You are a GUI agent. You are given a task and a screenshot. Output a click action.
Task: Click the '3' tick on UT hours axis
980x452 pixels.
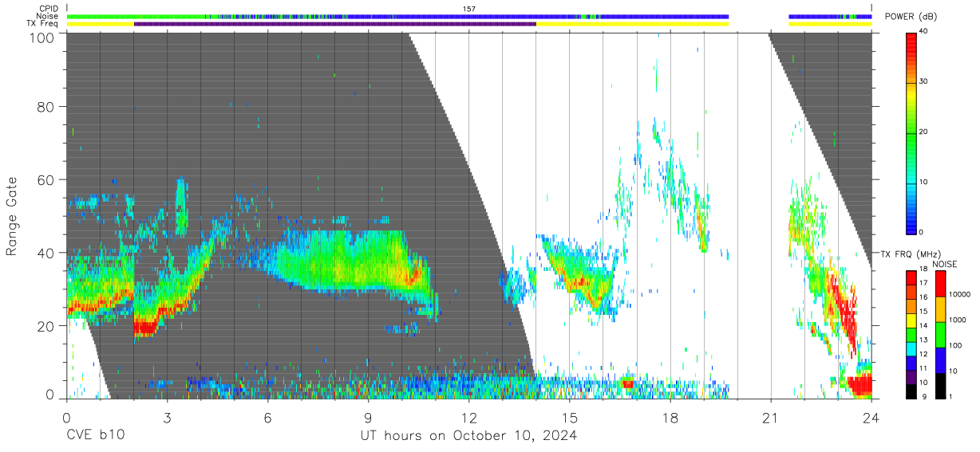coord(167,418)
